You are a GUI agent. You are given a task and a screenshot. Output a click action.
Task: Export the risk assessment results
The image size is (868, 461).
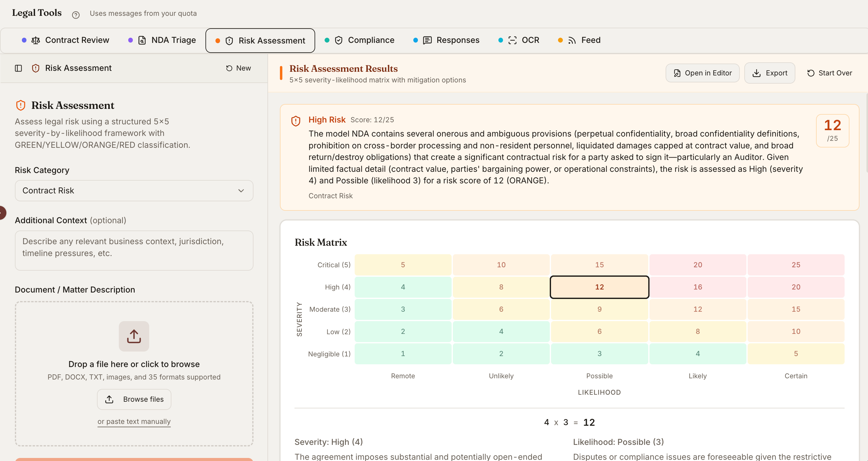tap(770, 73)
